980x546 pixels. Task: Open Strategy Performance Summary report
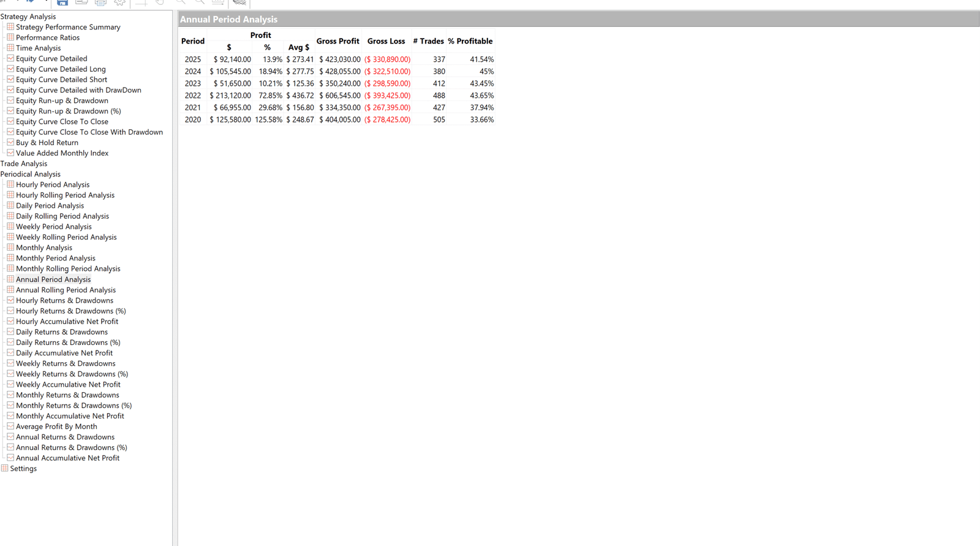tap(68, 27)
